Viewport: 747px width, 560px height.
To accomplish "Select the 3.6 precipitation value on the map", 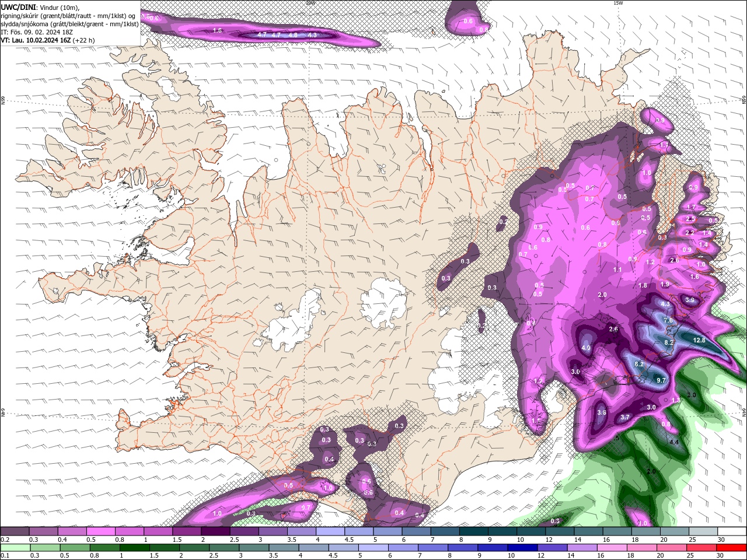I will point(602,412).
